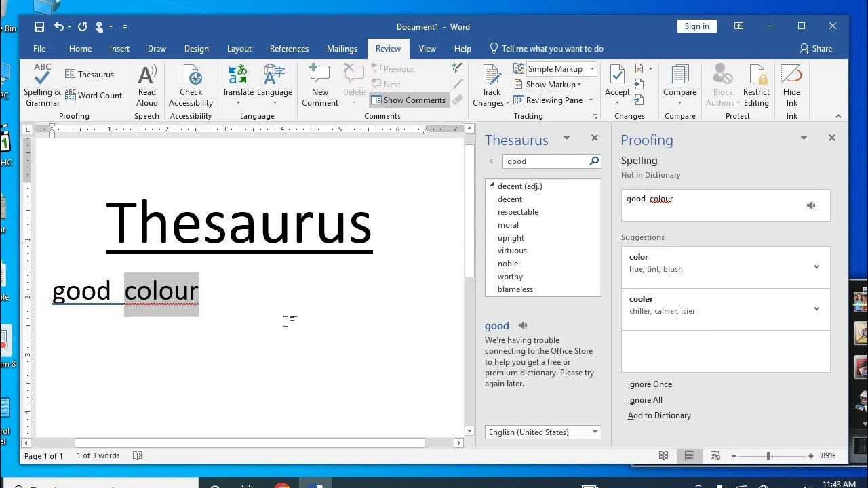Toggle the Reviewing Pane

coord(548,100)
